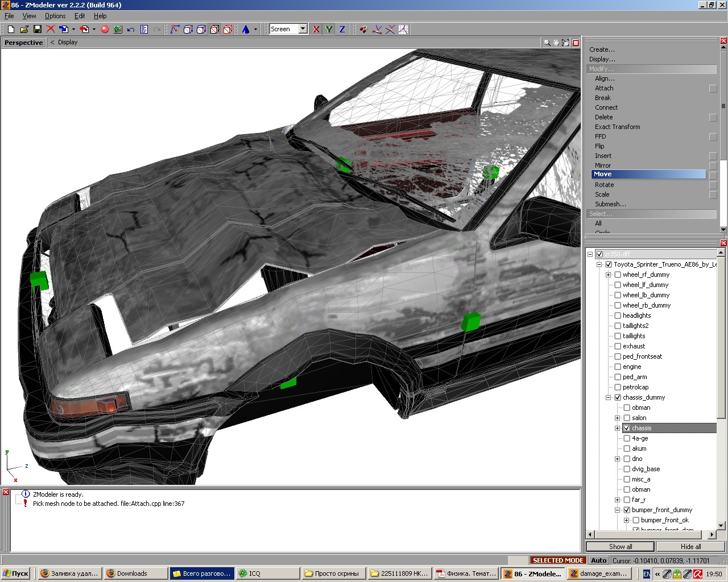The image size is (728, 582).
Task: Open the materials editor icon
Action: (x=118, y=29)
